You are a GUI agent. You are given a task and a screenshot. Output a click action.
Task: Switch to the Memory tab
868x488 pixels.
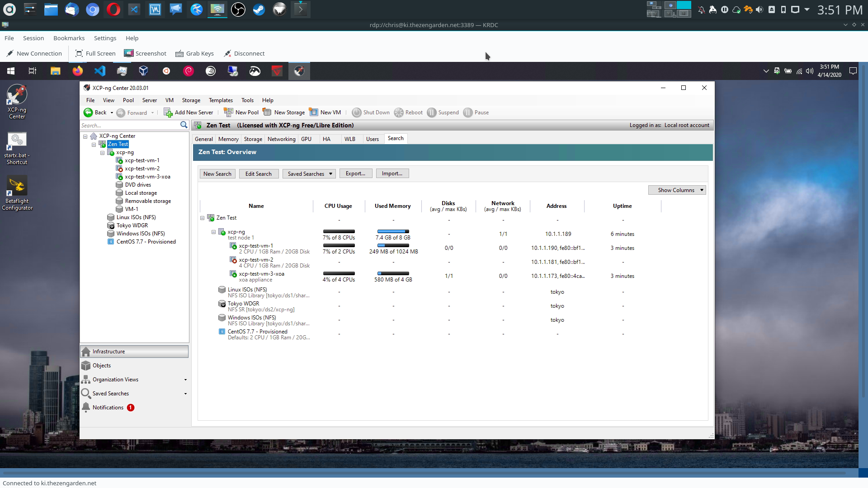point(228,139)
